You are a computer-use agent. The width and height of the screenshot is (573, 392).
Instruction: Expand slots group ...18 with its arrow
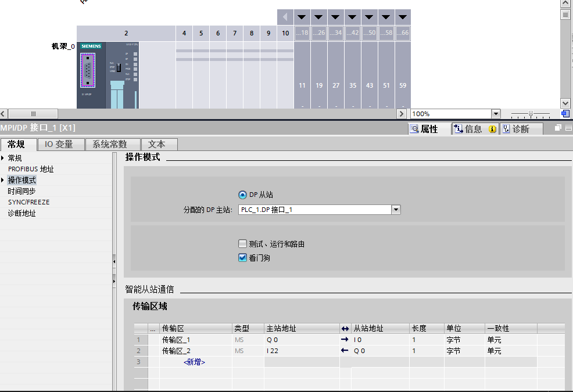pyautogui.click(x=302, y=17)
